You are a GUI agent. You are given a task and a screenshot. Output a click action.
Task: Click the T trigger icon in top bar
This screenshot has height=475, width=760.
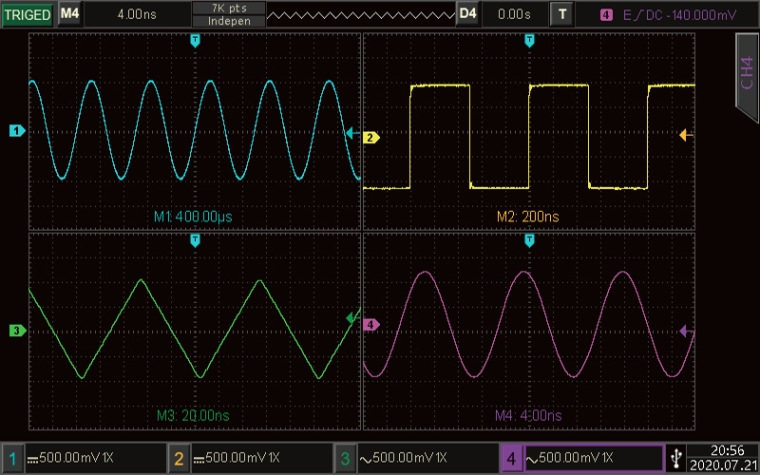pos(563,14)
